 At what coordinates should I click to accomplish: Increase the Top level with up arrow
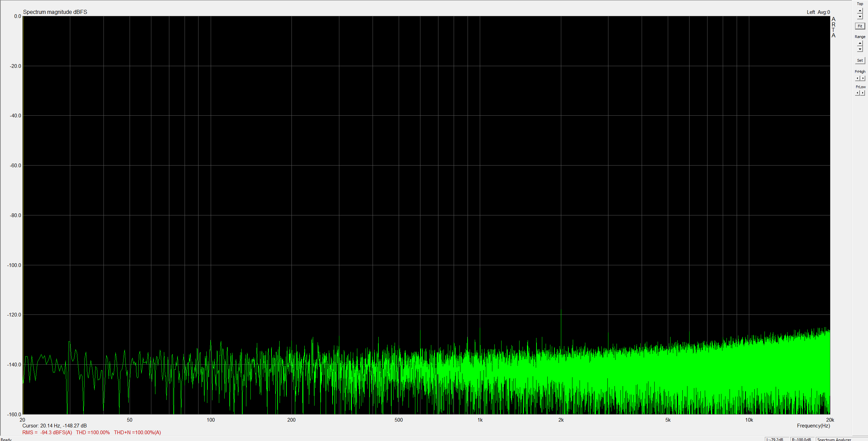tap(860, 11)
